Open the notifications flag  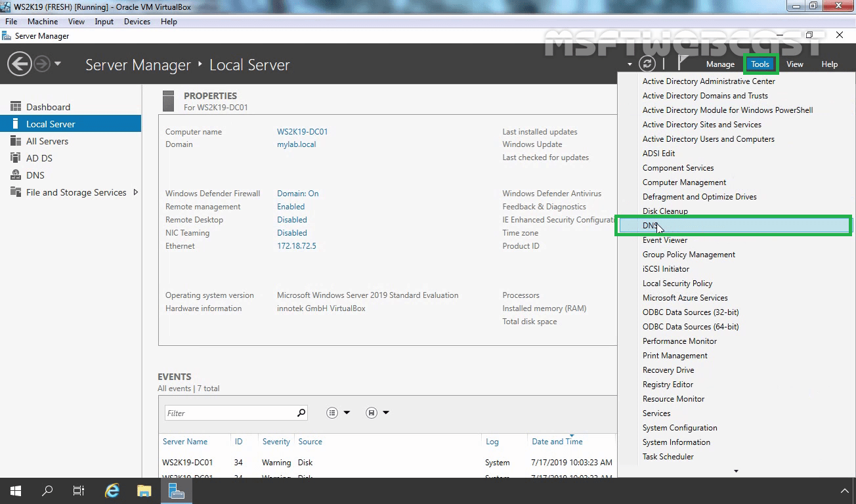[x=683, y=63]
